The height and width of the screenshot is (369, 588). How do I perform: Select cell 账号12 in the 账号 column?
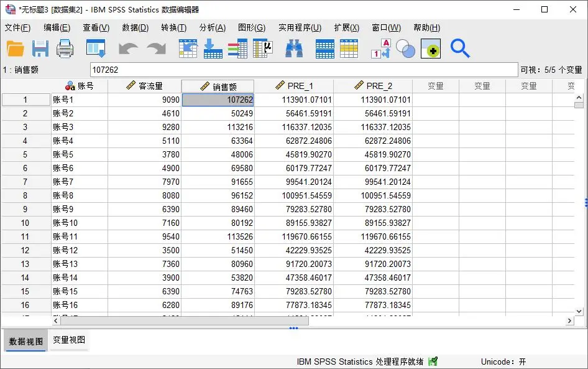79,250
